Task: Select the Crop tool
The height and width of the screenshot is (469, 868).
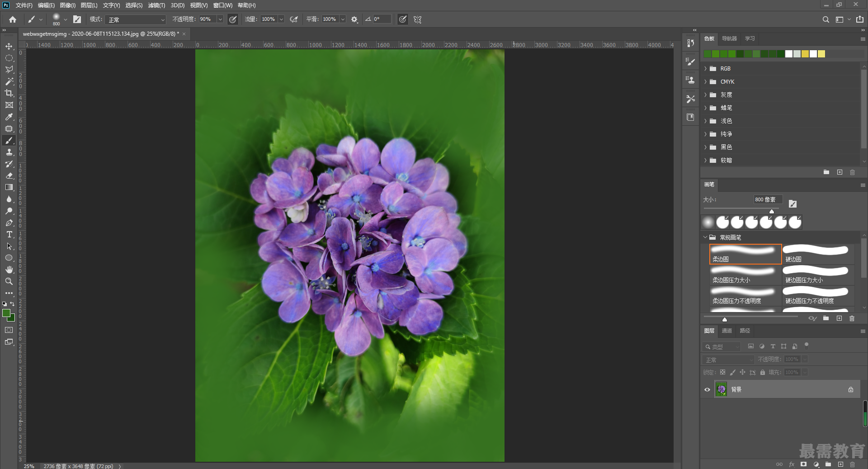Action: [x=9, y=93]
